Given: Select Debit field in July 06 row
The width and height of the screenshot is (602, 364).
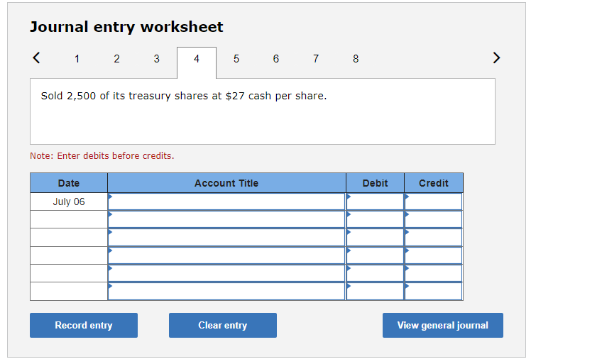Looking at the screenshot, I should tap(375, 202).
